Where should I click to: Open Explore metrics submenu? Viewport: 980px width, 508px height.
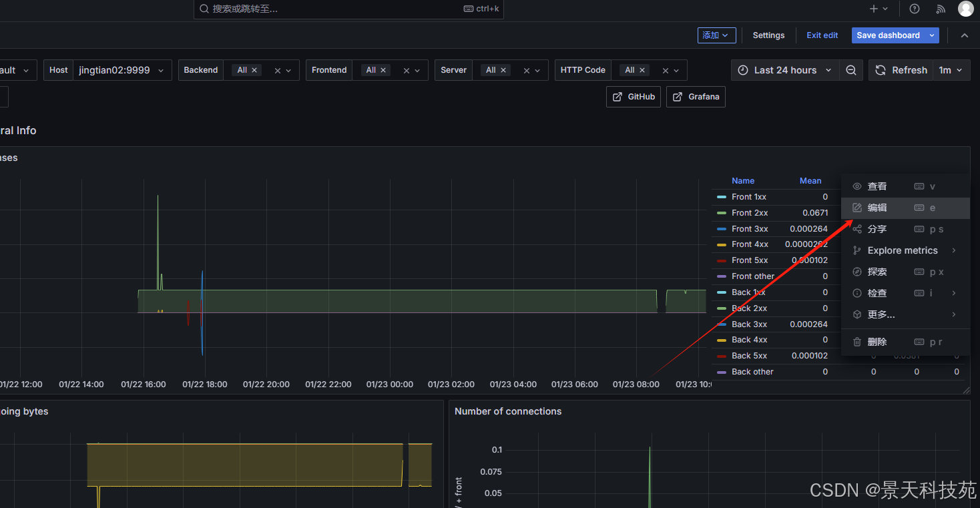pos(905,251)
